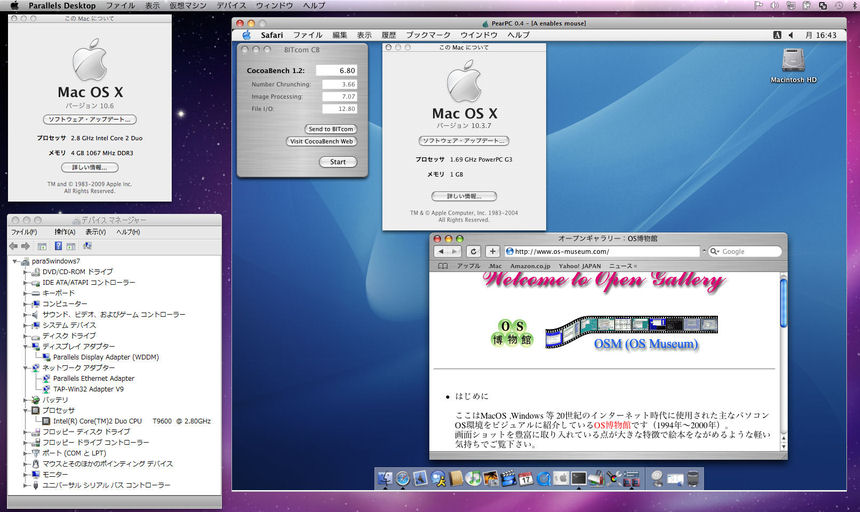Open ヘルプ(H) menu in Device Manager
The width and height of the screenshot is (860, 512).
tap(128, 232)
